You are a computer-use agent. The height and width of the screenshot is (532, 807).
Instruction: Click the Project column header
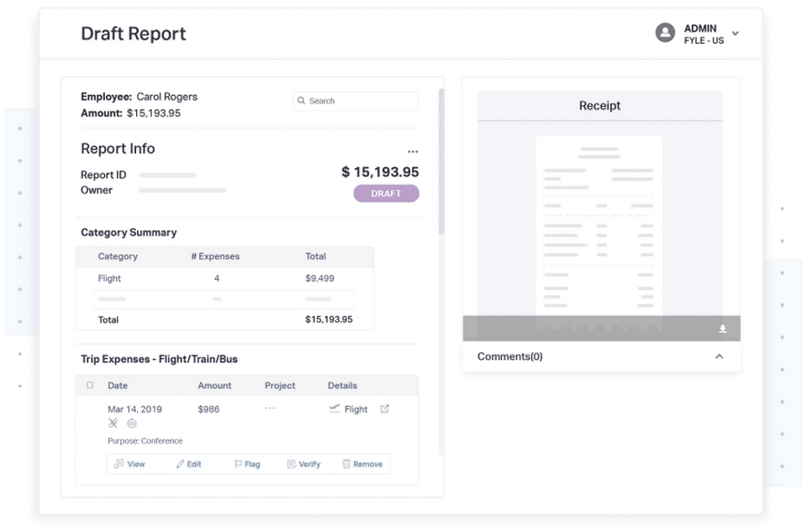[280, 386]
